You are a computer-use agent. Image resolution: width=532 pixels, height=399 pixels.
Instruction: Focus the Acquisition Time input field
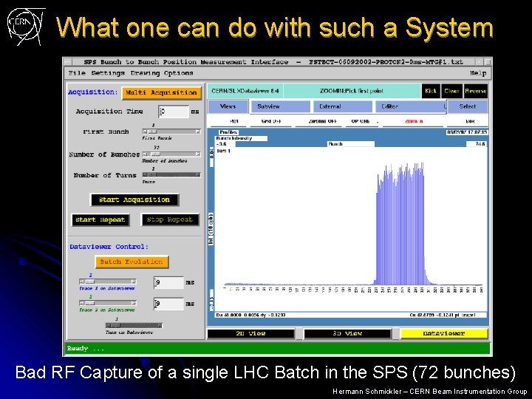point(174,112)
